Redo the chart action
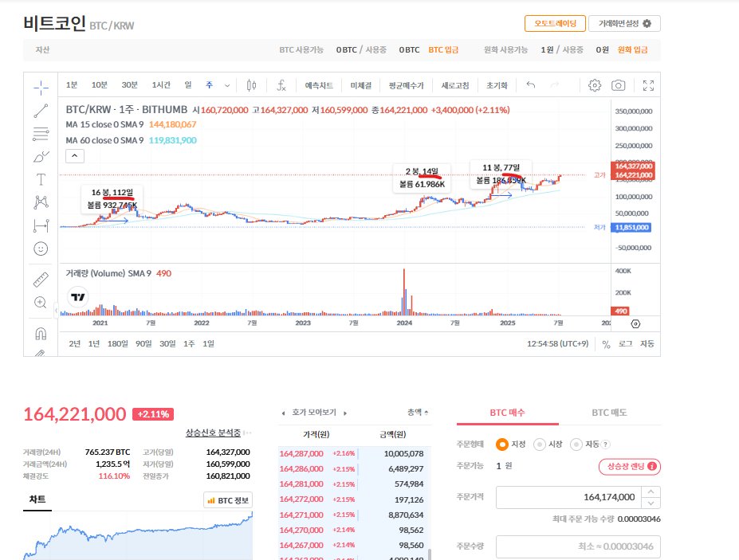This screenshot has height=560, width=739. click(x=555, y=84)
